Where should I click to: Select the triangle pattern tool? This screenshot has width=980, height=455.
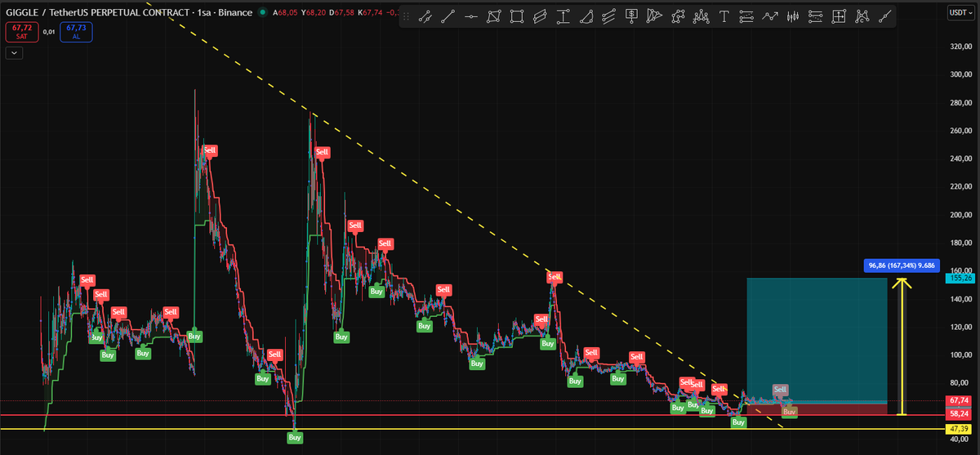tap(654, 16)
